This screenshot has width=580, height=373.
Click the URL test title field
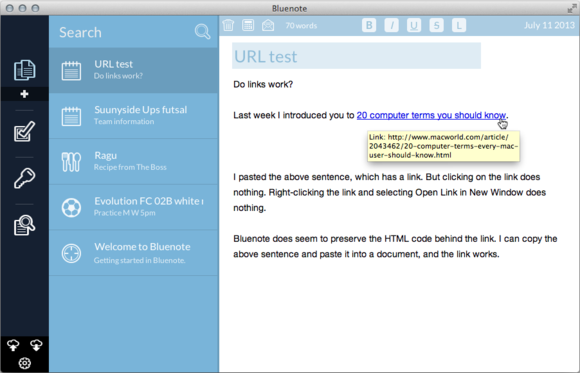[x=356, y=56]
